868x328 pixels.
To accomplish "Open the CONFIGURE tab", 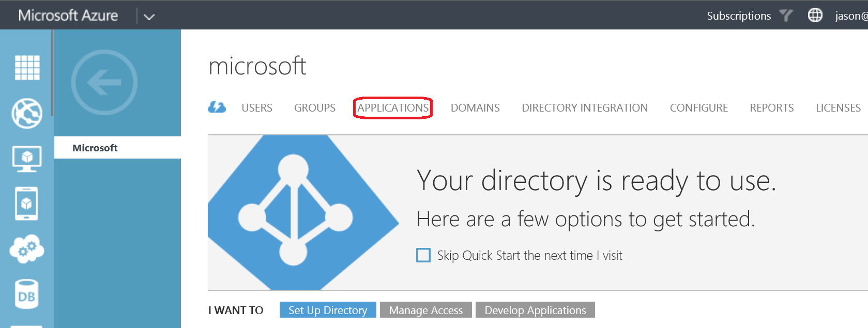I will (x=699, y=108).
